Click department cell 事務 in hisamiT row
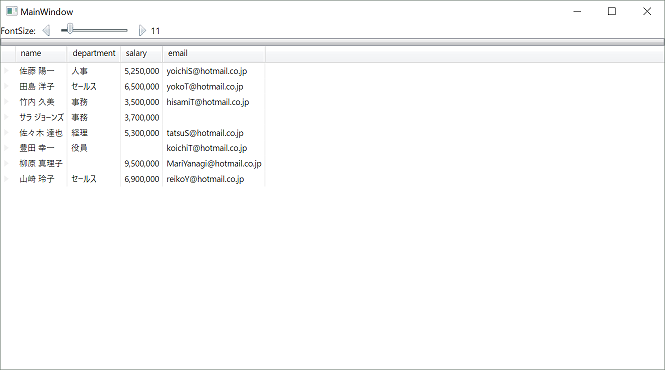Screen dimensions: 665x370 [94, 102]
